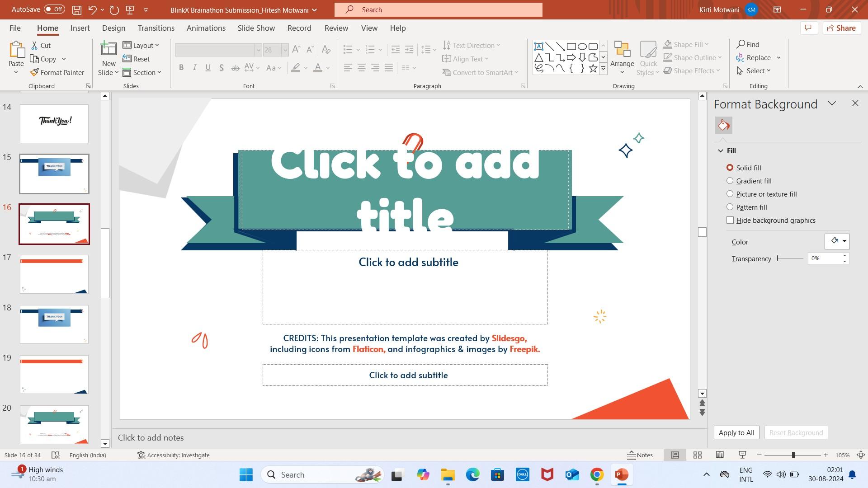Click Fill paint bucket icon in Format Background

pyautogui.click(x=723, y=125)
